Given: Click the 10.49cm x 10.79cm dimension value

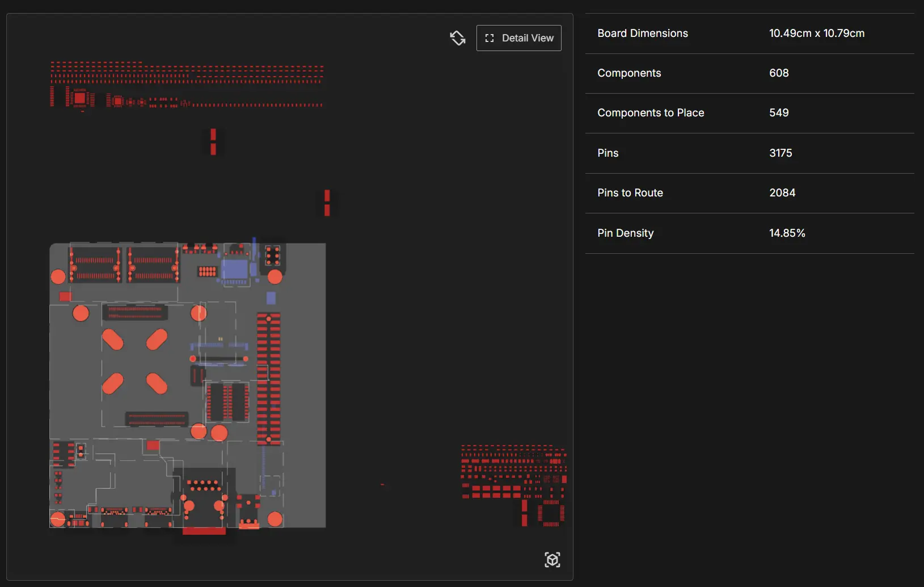Looking at the screenshot, I should (x=816, y=33).
